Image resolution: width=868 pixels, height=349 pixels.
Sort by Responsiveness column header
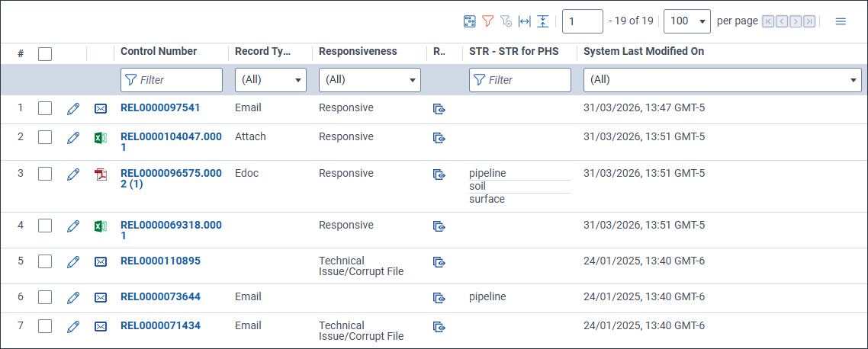[358, 52]
